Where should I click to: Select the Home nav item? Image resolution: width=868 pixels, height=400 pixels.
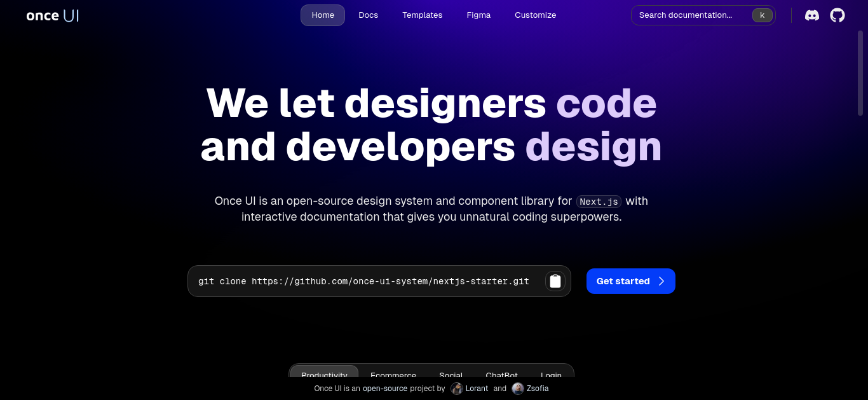[x=323, y=15]
